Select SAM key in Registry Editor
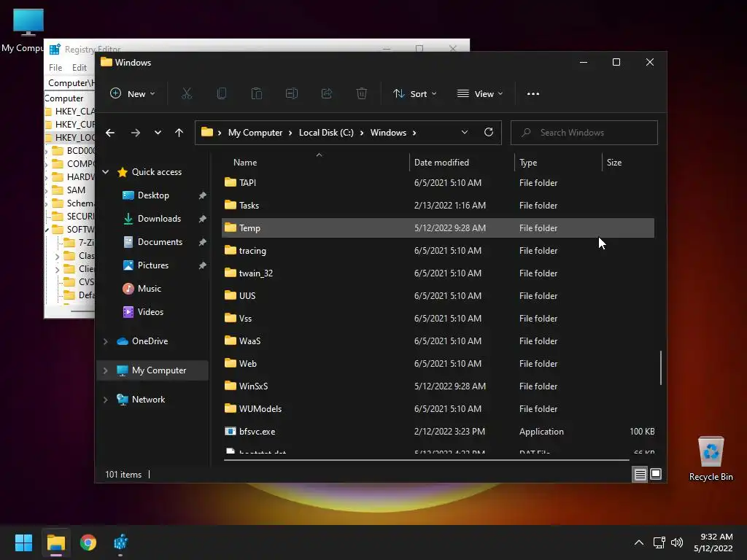747x560 pixels. [76, 190]
